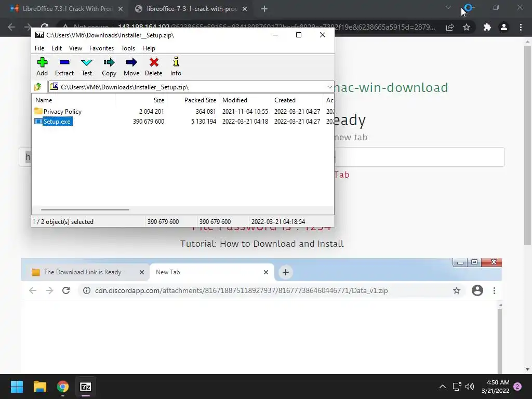Select the Privacy Policy folder row
The width and height of the screenshot is (532, 399).
pyautogui.click(x=183, y=111)
